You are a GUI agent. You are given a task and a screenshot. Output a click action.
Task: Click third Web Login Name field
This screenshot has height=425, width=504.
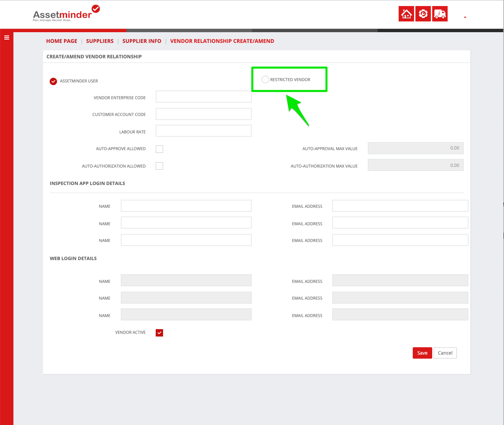point(186,314)
